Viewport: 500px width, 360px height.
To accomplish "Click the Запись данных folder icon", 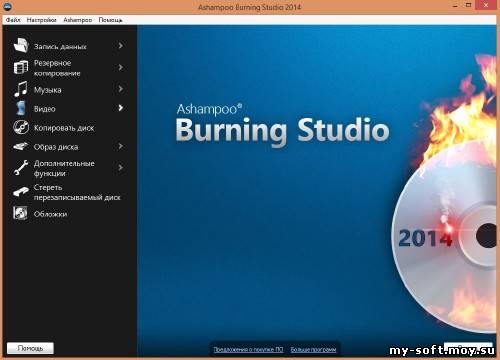I will click(x=21, y=46).
